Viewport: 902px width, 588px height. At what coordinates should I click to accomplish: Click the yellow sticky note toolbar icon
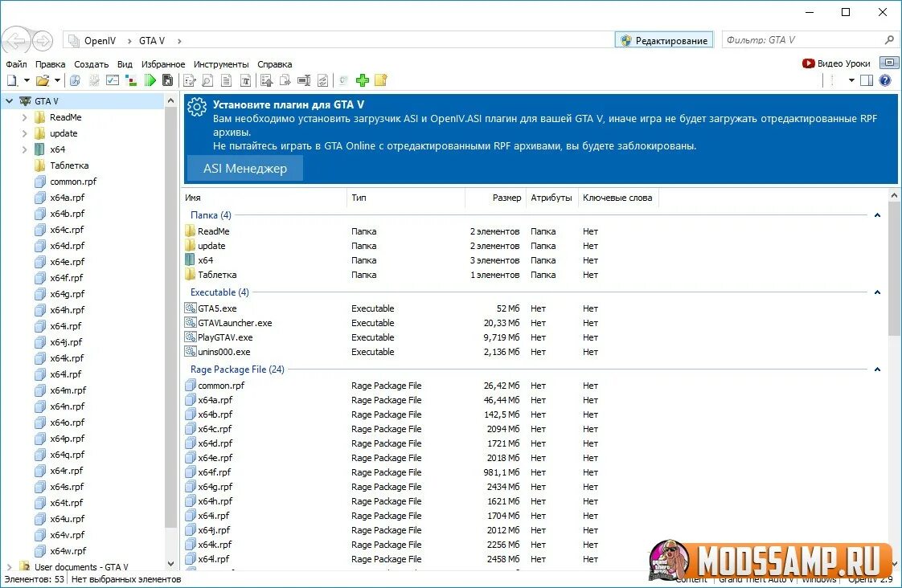[x=381, y=80]
